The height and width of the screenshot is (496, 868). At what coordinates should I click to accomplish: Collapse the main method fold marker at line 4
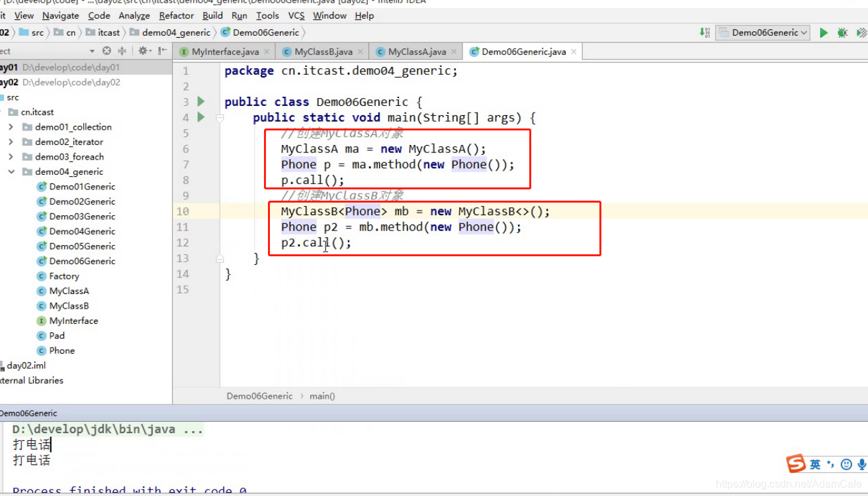220,118
